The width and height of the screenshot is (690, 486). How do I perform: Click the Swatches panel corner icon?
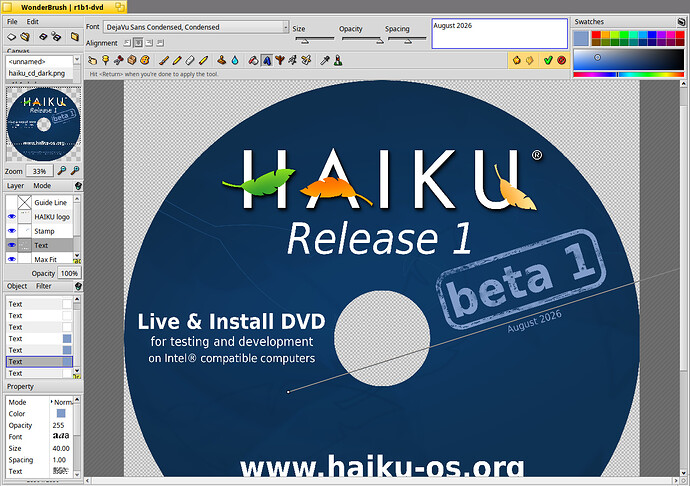pos(681,22)
